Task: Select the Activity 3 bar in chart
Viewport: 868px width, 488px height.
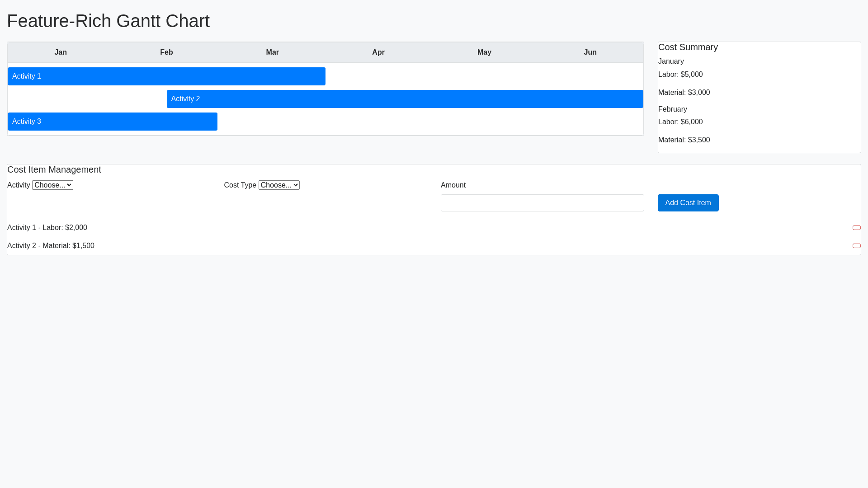Action: point(112,122)
